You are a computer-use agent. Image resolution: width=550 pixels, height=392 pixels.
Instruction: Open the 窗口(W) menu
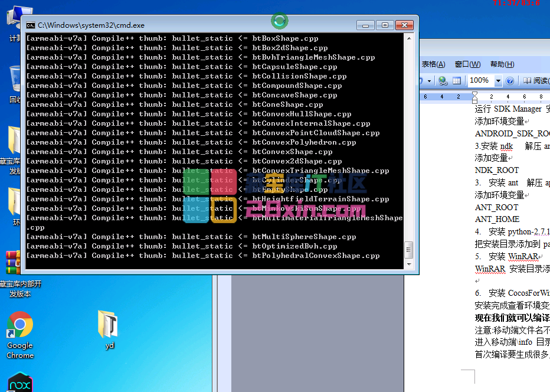point(467,64)
